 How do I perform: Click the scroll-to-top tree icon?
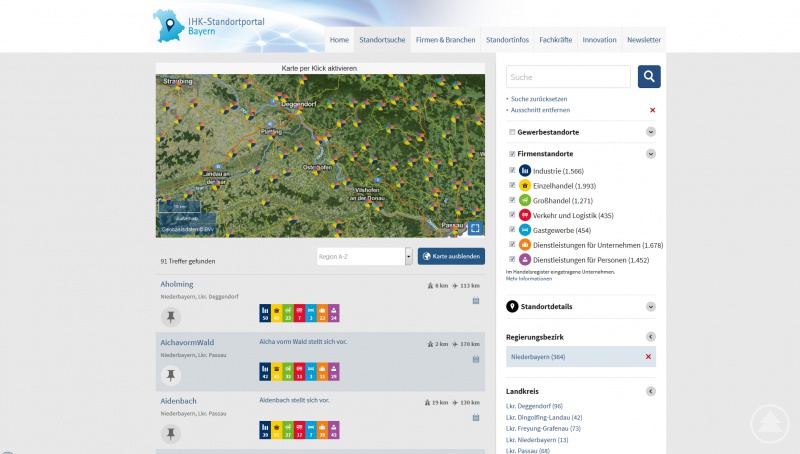(x=770, y=423)
